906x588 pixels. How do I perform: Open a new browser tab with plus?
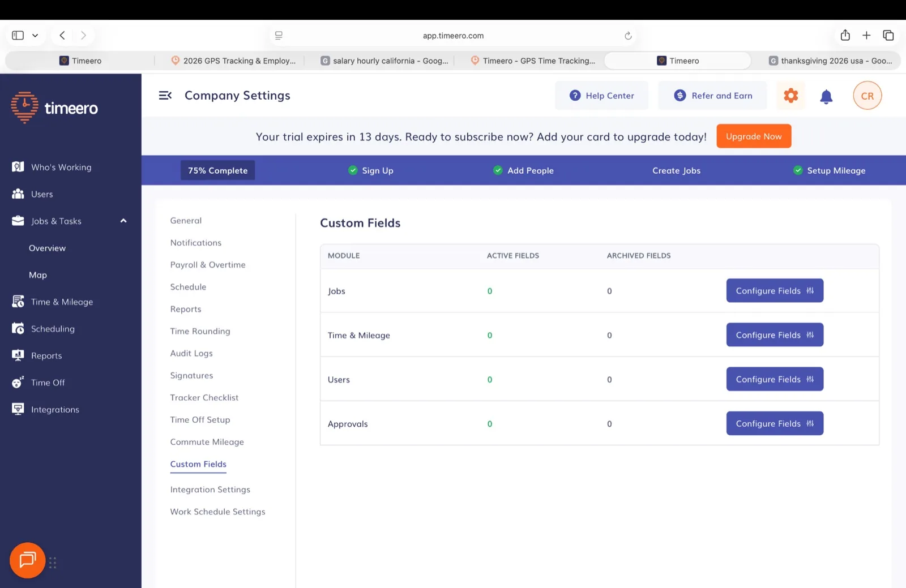coord(866,35)
